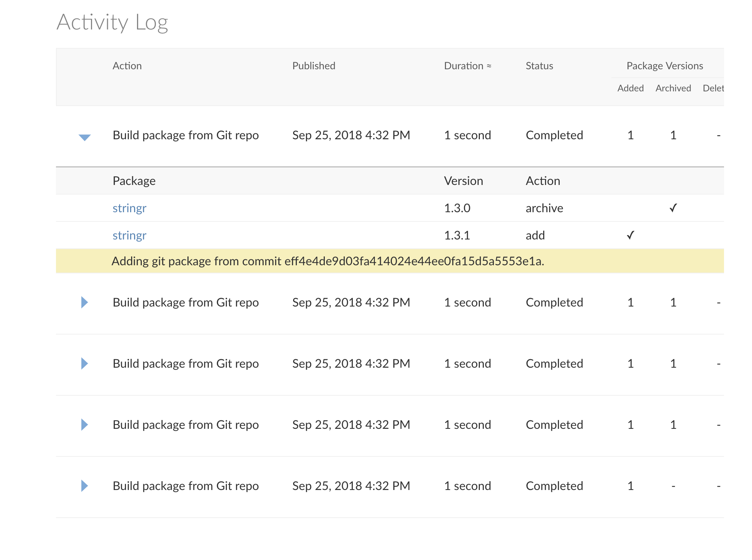This screenshot has width=752, height=560.
Task: Open the stringr 1.3.0 package link
Action: point(129,208)
